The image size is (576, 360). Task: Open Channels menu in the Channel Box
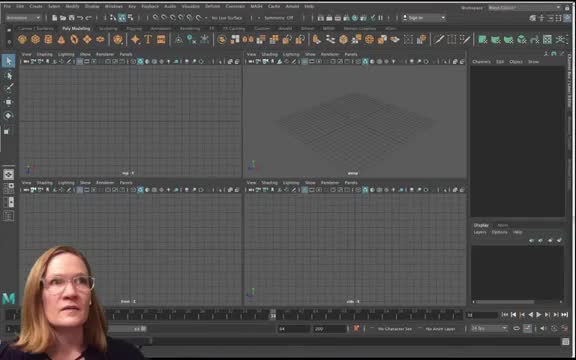click(x=481, y=62)
